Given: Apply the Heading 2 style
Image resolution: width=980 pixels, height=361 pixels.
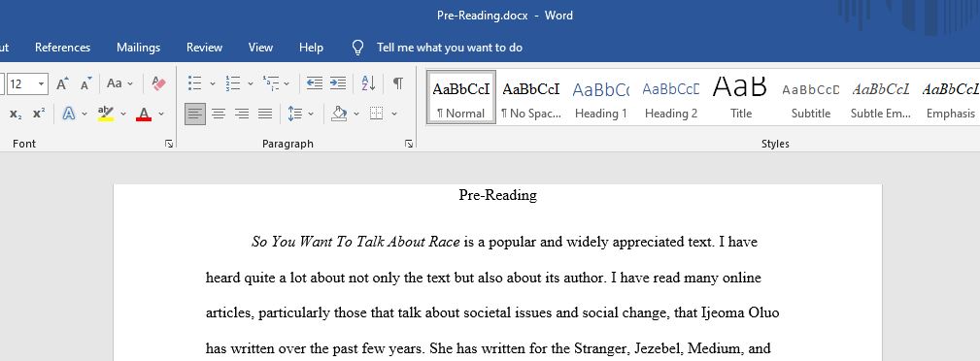Looking at the screenshot, I should click(x=670, y=97).
